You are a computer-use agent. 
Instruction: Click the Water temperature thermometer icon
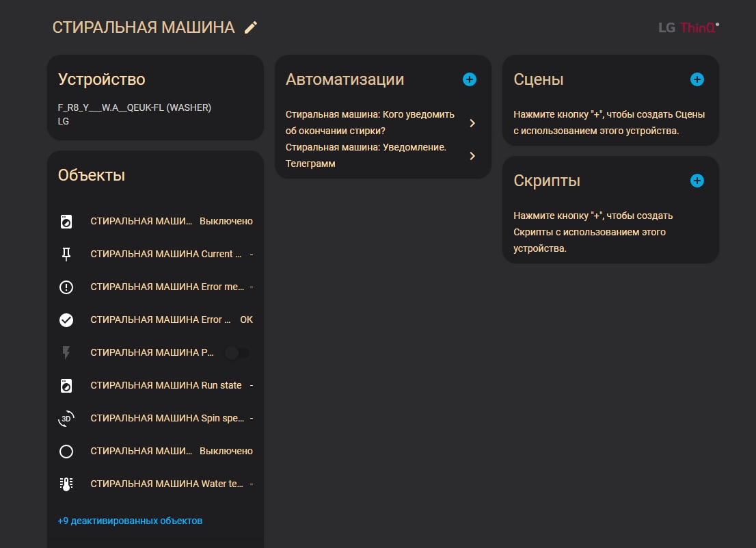coord(66,484)
